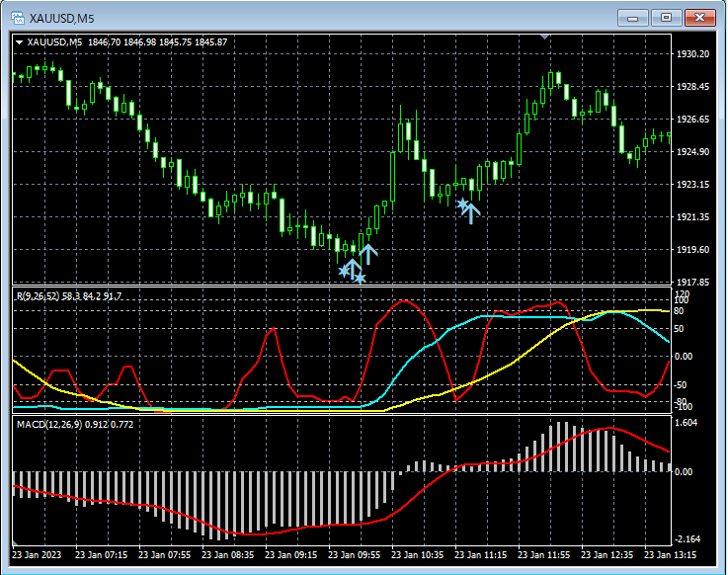This screenshot has height=575, width=728.
Task: Click the 1926.65 price scale label
Action: click(692, 120)
